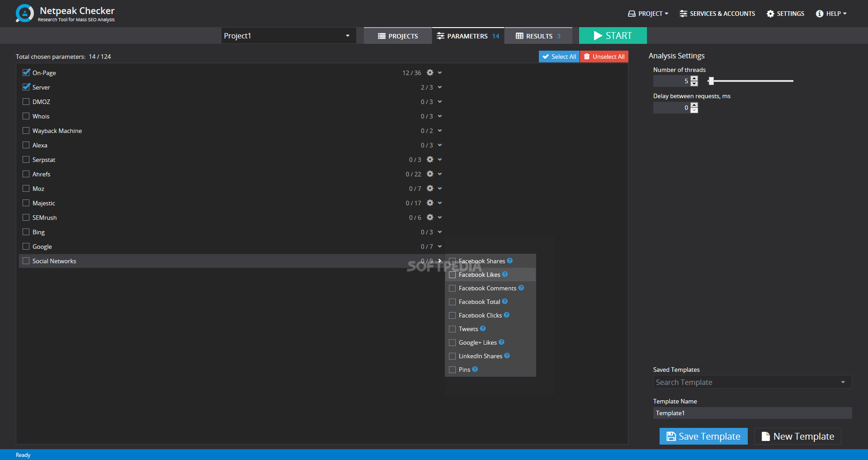Enable the Whois checkbox
The image size is (868, 460).
click(26, 116)
